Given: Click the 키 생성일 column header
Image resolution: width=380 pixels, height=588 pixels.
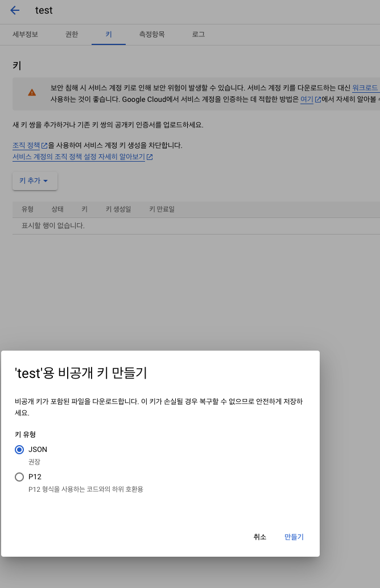Looking at the screenshot, I should (118, 209).
